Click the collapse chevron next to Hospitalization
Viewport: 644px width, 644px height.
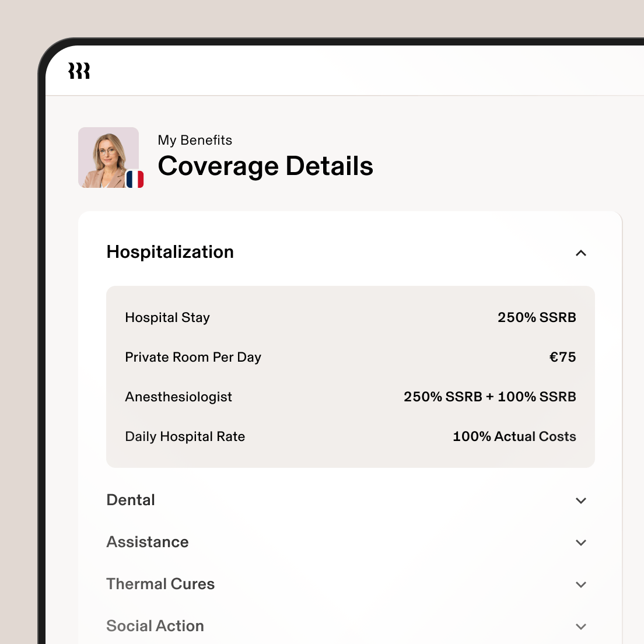tap(581, 253)
